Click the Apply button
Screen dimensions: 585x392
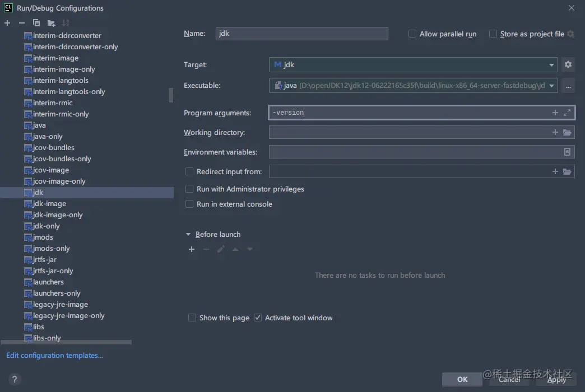[x=556, y=379]
